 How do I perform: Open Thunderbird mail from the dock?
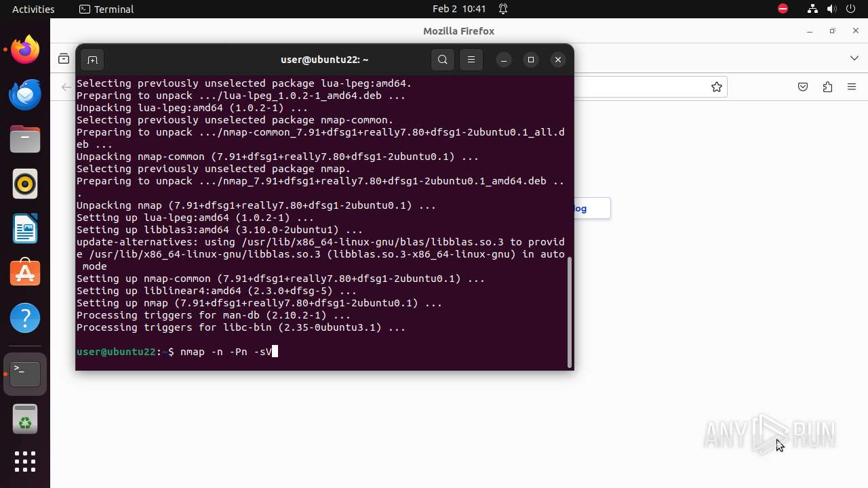[25, 95]
